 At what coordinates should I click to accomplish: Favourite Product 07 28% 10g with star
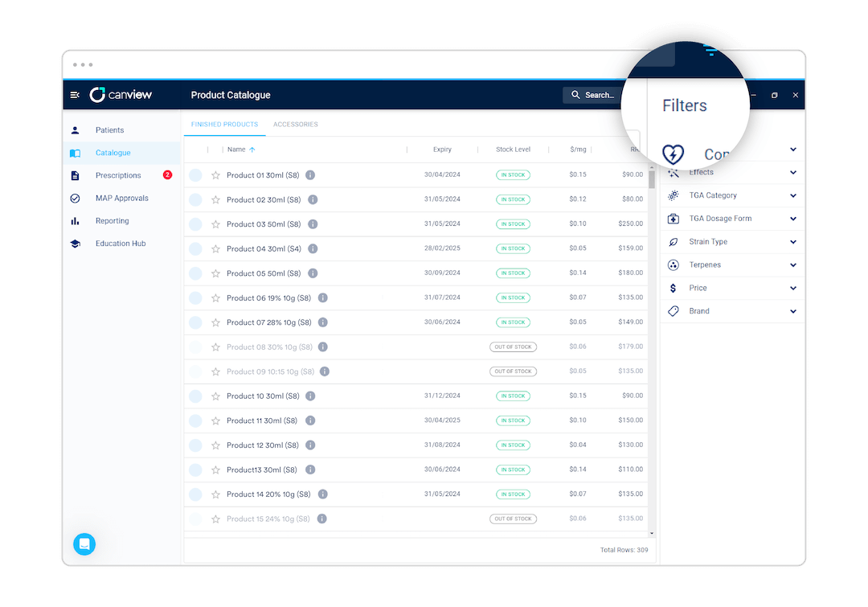[216, 323]
